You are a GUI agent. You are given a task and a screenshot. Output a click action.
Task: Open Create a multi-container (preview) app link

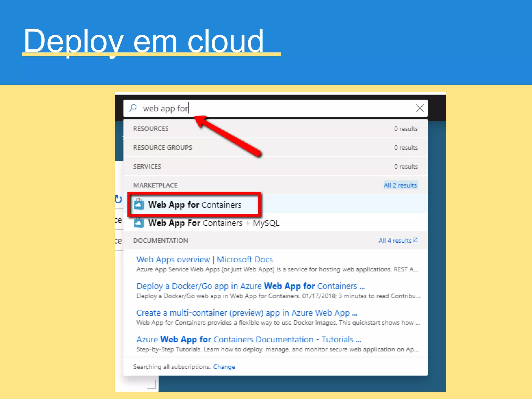[x=247, y=313]
